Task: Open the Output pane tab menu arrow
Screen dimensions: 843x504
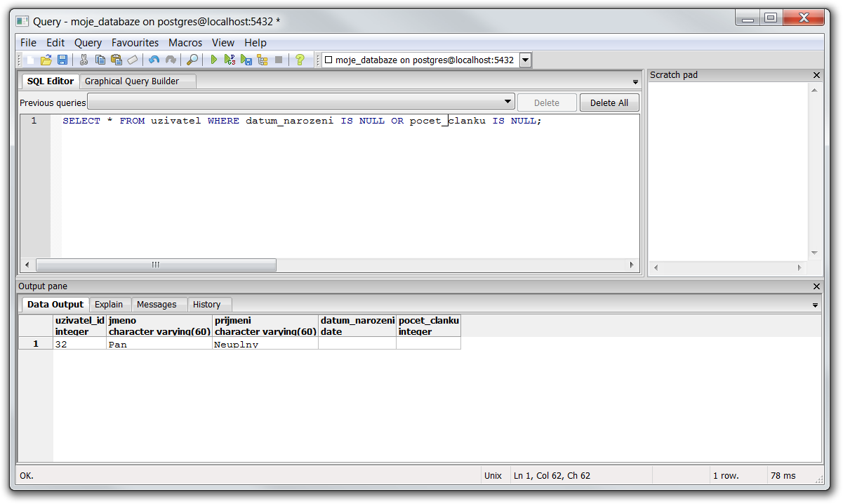Action: pyautogui.click(x=815, y=305)
